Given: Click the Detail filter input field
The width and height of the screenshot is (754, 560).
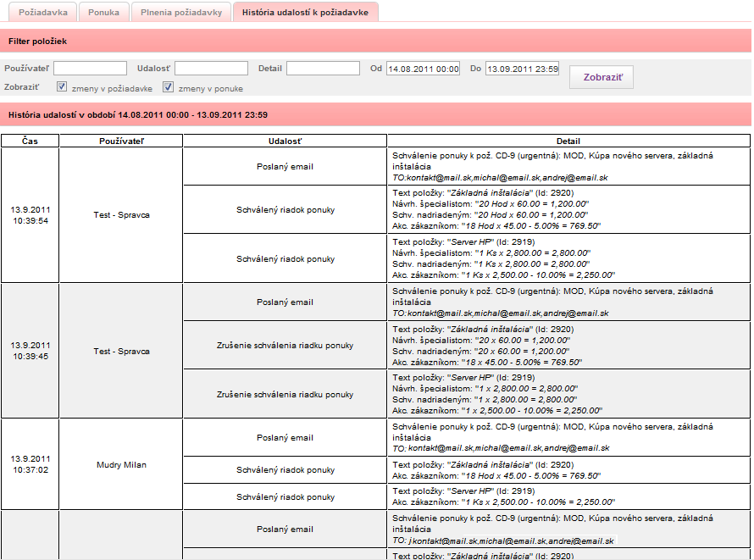Looking at the screenshot, I should pos(323,69).
